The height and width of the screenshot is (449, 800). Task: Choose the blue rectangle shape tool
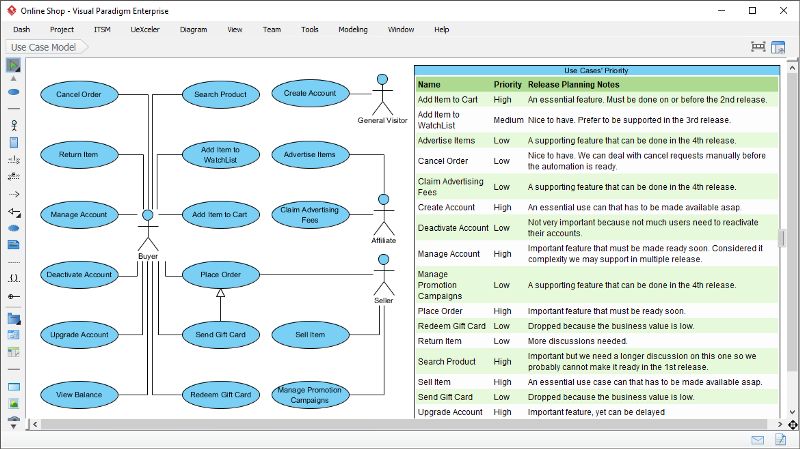point(14,387)
